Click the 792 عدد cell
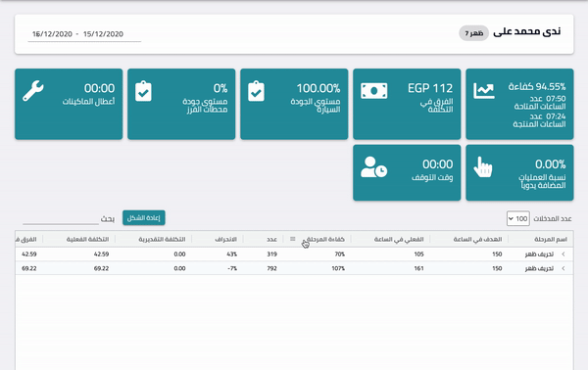The height and width of the screenshot is (370, 588). point(271,268)
